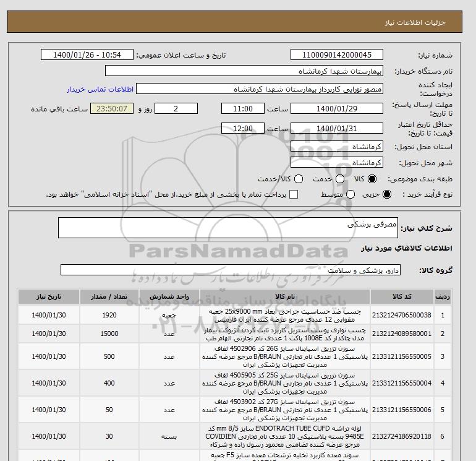Click the delivery province field کرمانشاه
The height and width of the screenshot is (461, 476).
[337, 147]
